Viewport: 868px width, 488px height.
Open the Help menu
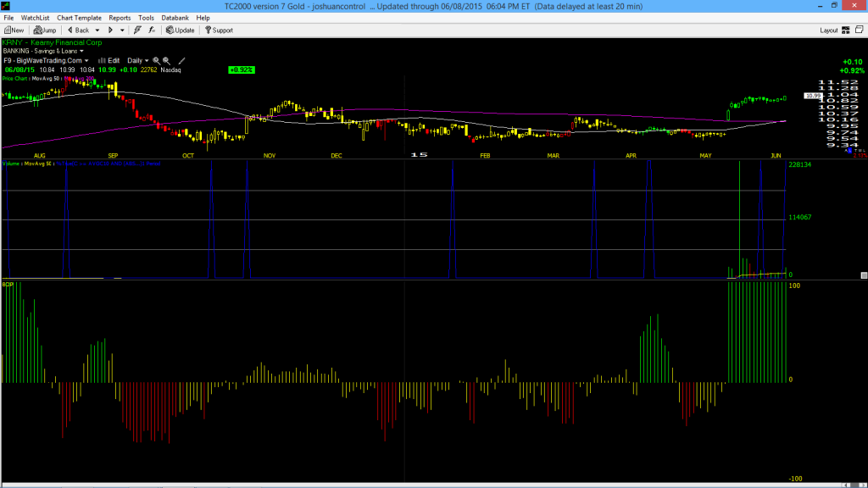click(203, 18)
